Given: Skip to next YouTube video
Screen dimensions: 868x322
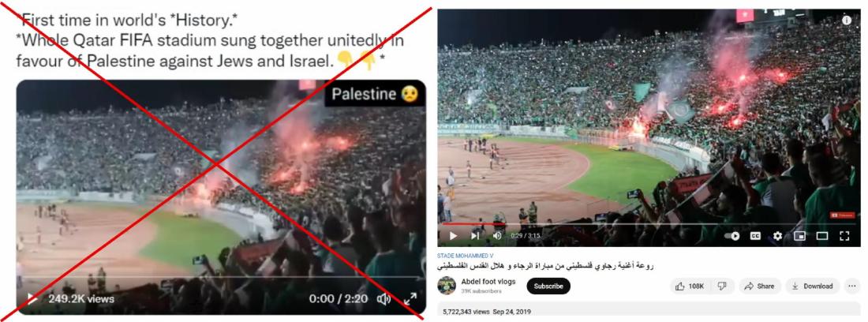Looking at the screenshot, I should click(475, 236).
